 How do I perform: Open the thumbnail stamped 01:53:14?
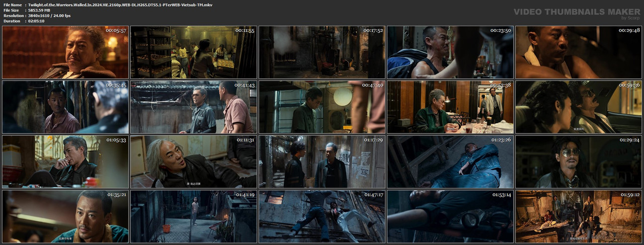(x=450, y=216)
